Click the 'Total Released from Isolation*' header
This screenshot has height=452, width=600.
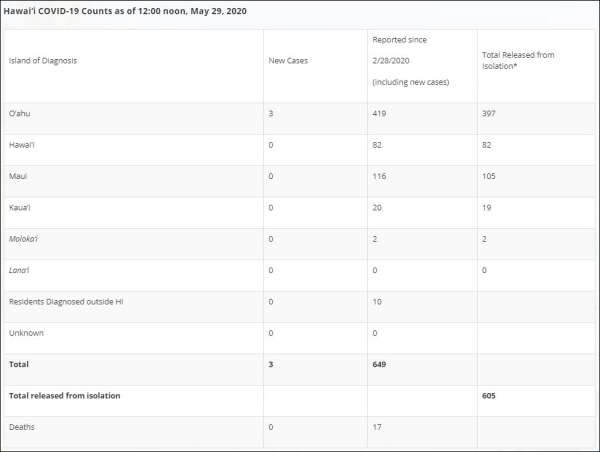click(518, 60)
